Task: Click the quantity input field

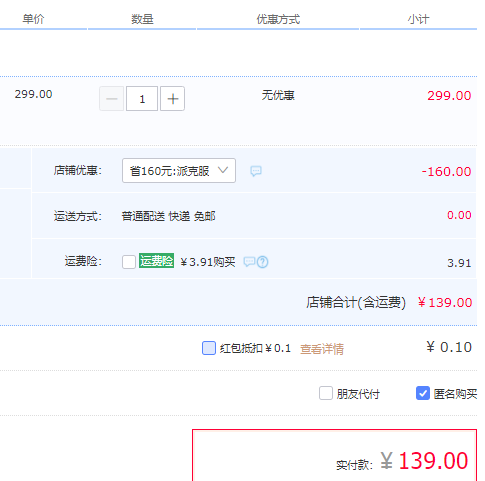Action: pos(142,99)
